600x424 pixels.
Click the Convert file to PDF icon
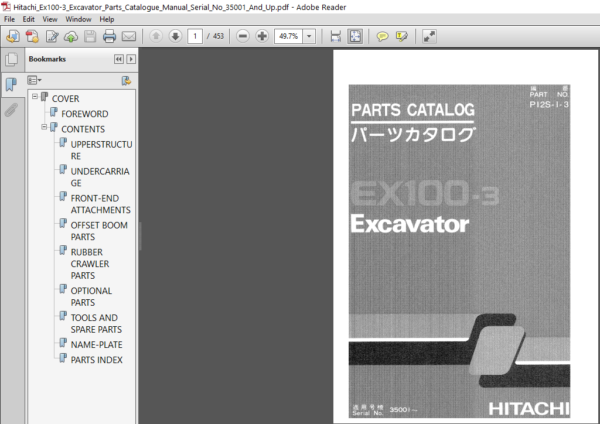[x=32, y=36]
